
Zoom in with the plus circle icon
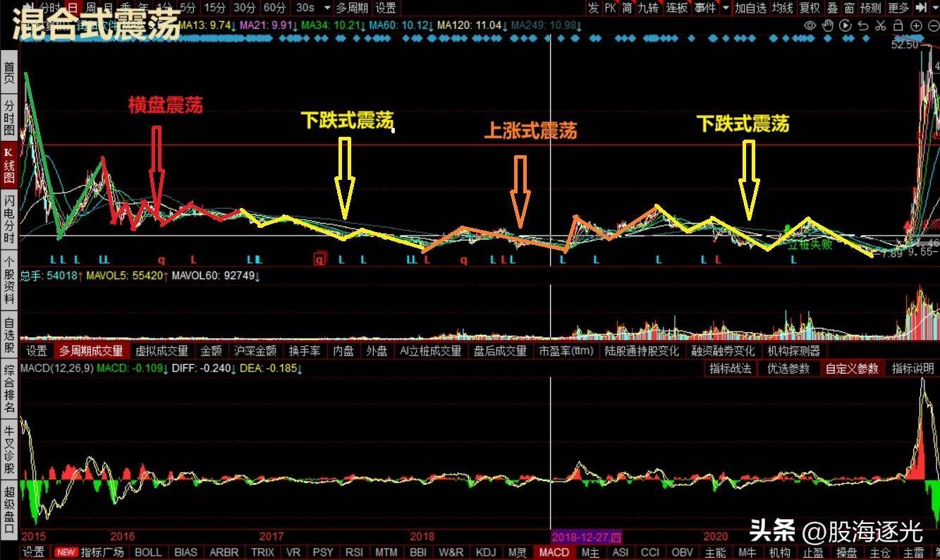pos(915,25)
